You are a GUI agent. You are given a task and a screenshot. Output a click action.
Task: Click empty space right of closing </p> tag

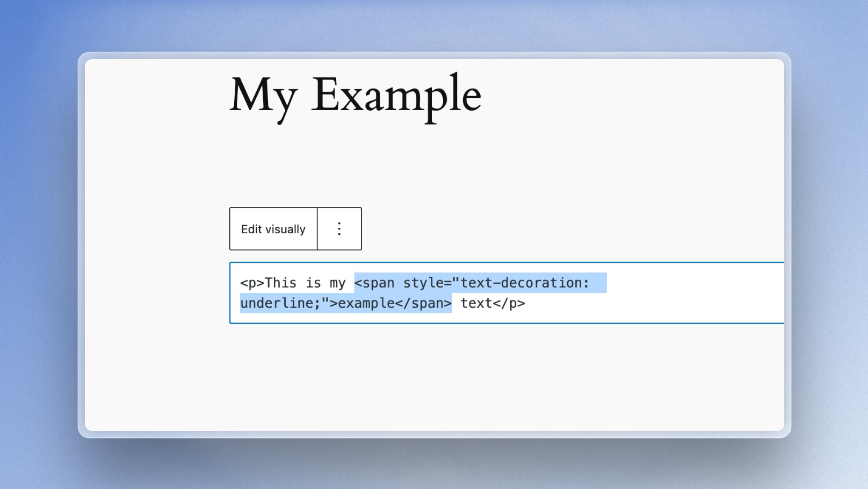click(x=645, y=304)
